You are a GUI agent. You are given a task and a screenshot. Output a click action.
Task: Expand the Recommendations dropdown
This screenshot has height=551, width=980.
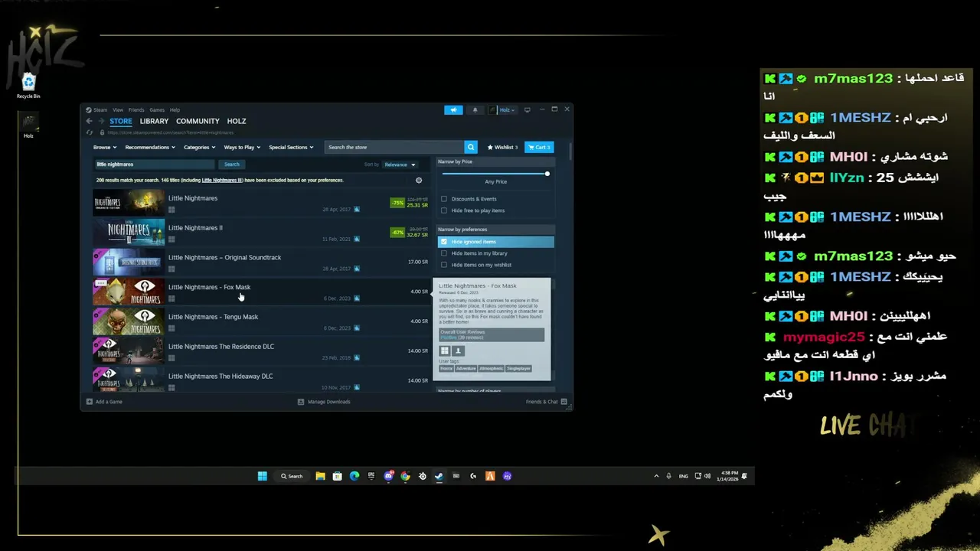(150, 147)
